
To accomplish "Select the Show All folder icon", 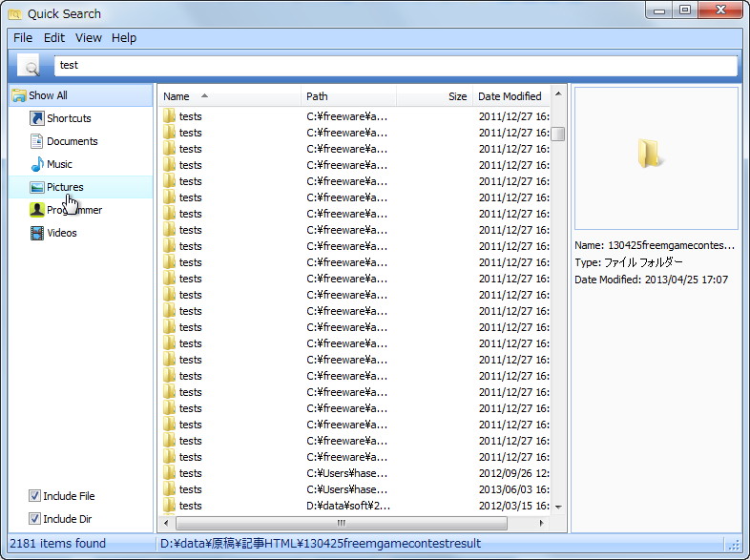I will [x=19, y=95].
